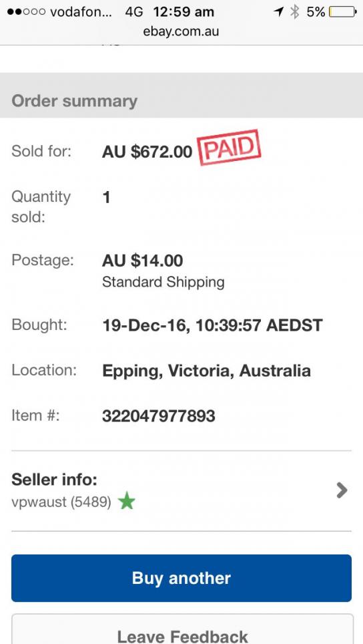The height and width of the screenshot is (644, 363).
Task: Click the Leave Feedback button
Action: pos(182,629)
